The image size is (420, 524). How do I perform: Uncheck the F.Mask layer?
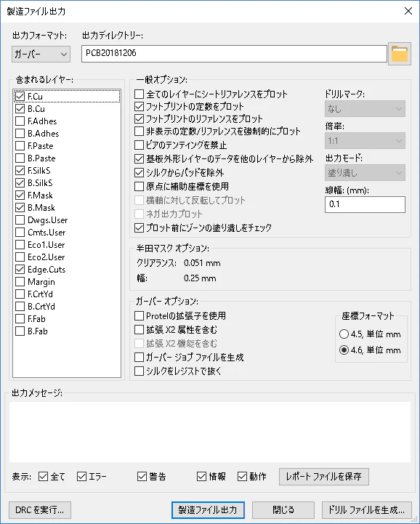point(20,196)
